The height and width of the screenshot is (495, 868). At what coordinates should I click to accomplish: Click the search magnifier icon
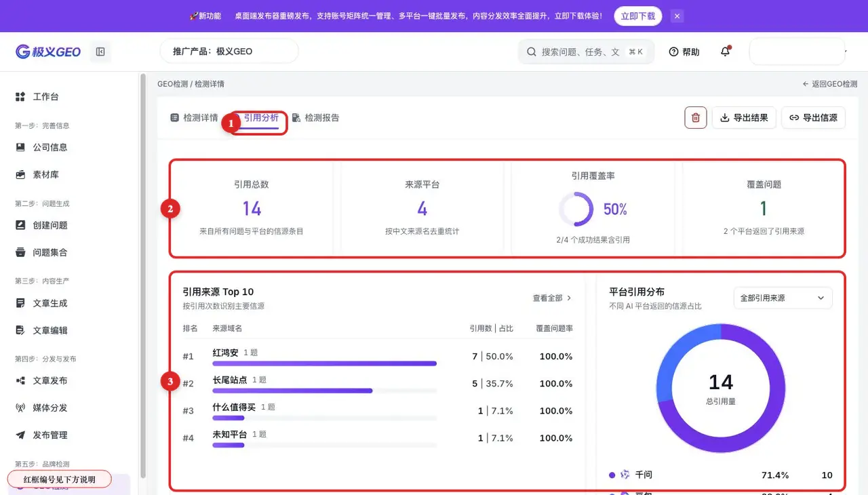pyautogui.click(x=531, y=52)
